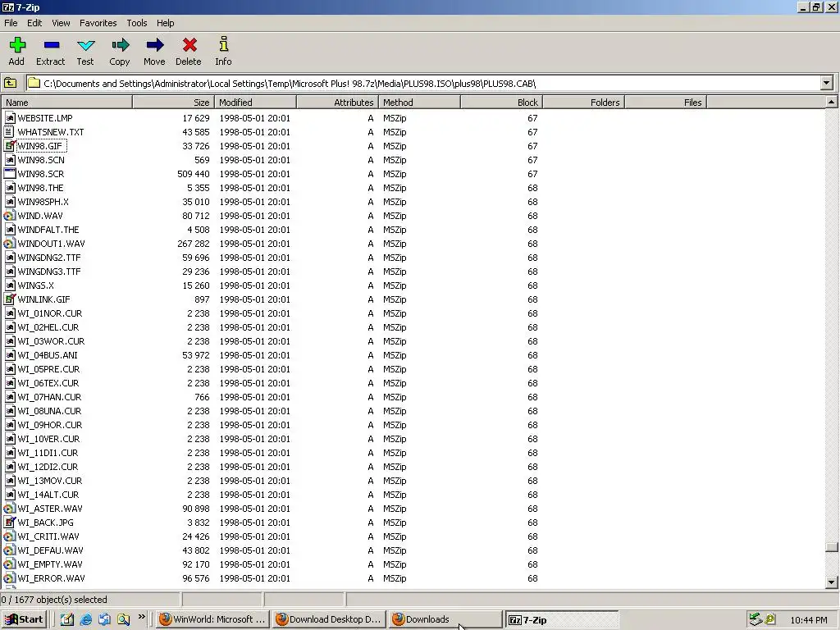This screenshot has height=630, width=840.
Task: Select the WINLINK.GIF image icon
Action: (x=10, y=299)
